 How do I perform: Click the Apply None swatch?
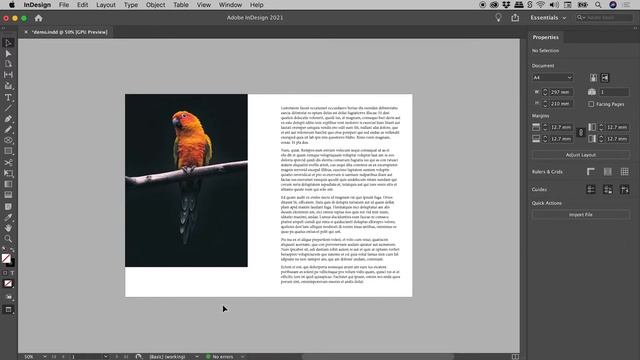click(x=8, y=283)
